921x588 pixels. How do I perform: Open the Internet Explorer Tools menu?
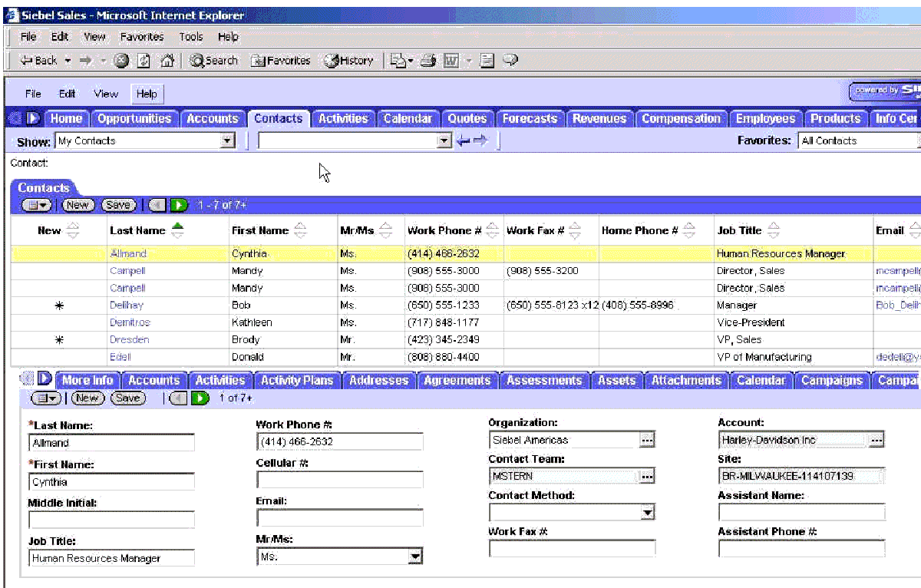point(191,37)
